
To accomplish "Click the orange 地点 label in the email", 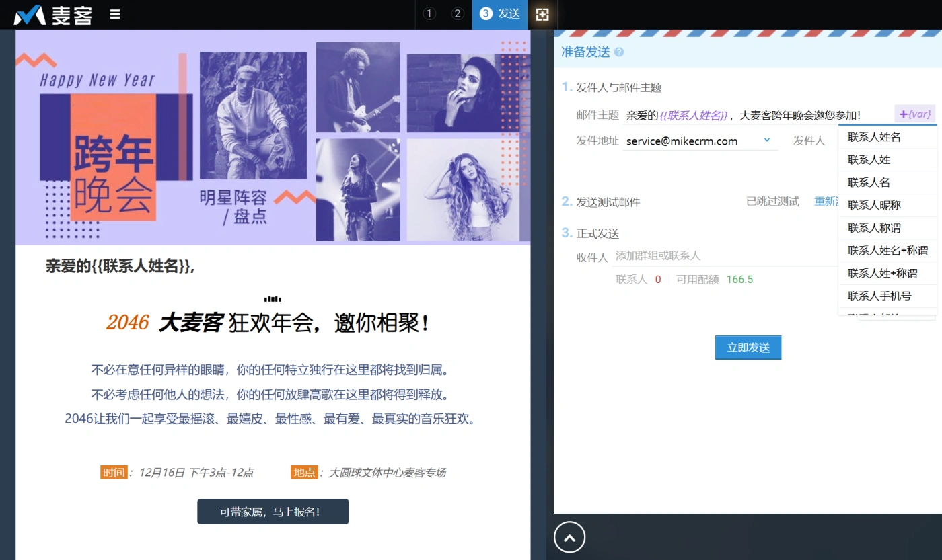I will coord(304,473).
